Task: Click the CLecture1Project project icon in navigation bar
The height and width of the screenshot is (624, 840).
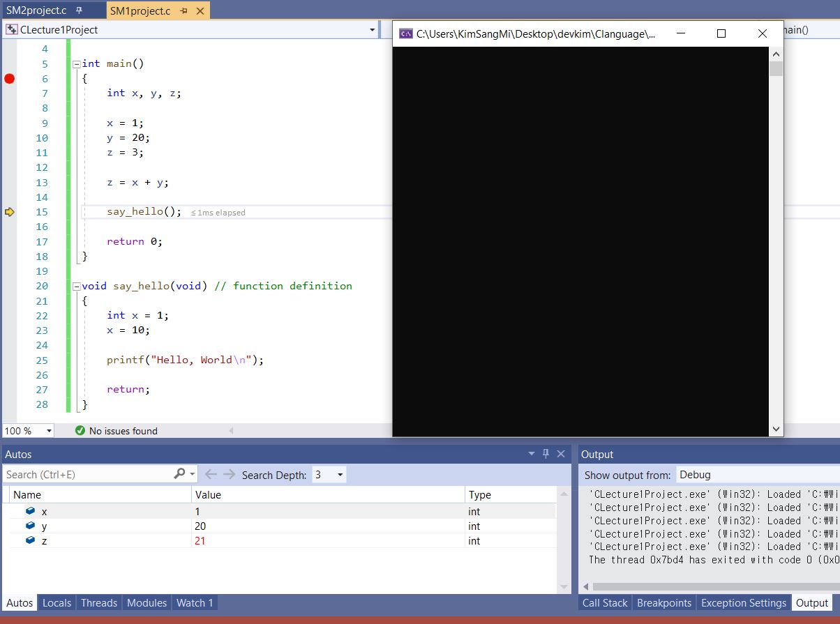Action: [12, 30]
